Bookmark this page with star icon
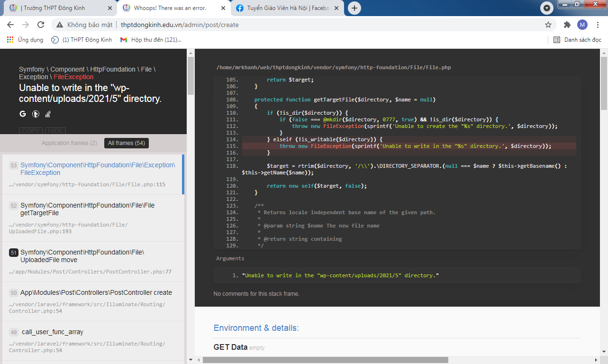Image resolution: width=608 pixels, height=364 pixels. (548, 25)
